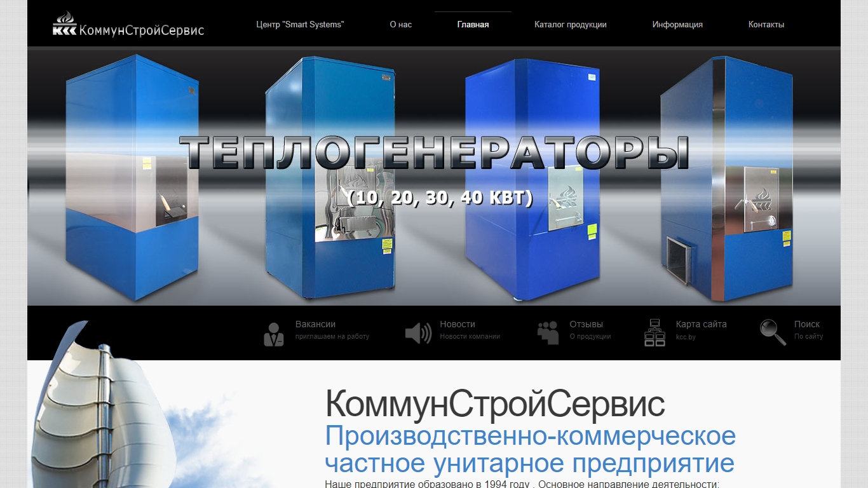Click the "Новости компании" subtitle
The height and width of the screenshot is (488, 868).
470,337
